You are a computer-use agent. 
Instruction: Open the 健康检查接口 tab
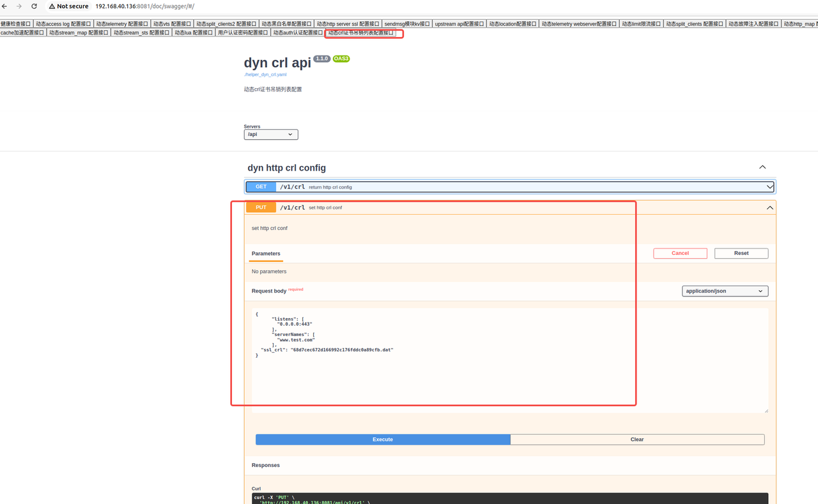click(x=15, y=24)
